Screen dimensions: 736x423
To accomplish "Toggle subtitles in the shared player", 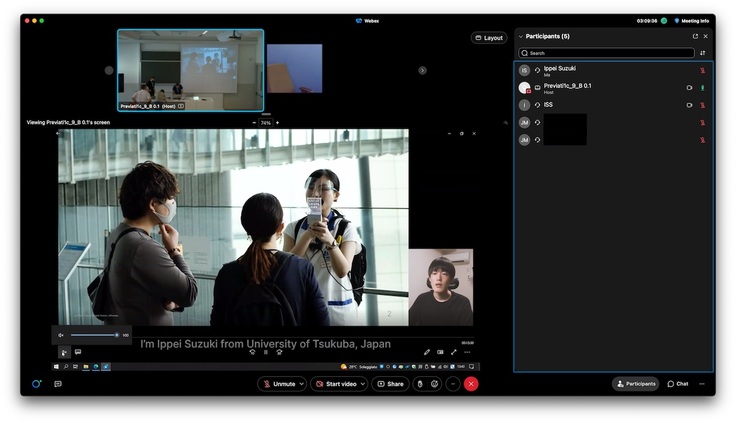I will (x=440, y=352).
